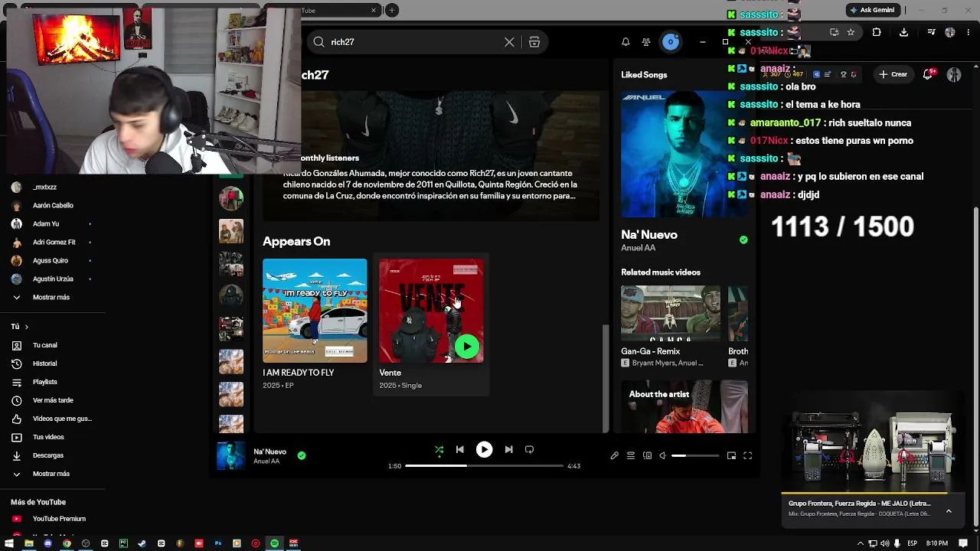The image size is (980, 551).
Task: Open Spotify friend activity icon
Action: pos(646,42)
